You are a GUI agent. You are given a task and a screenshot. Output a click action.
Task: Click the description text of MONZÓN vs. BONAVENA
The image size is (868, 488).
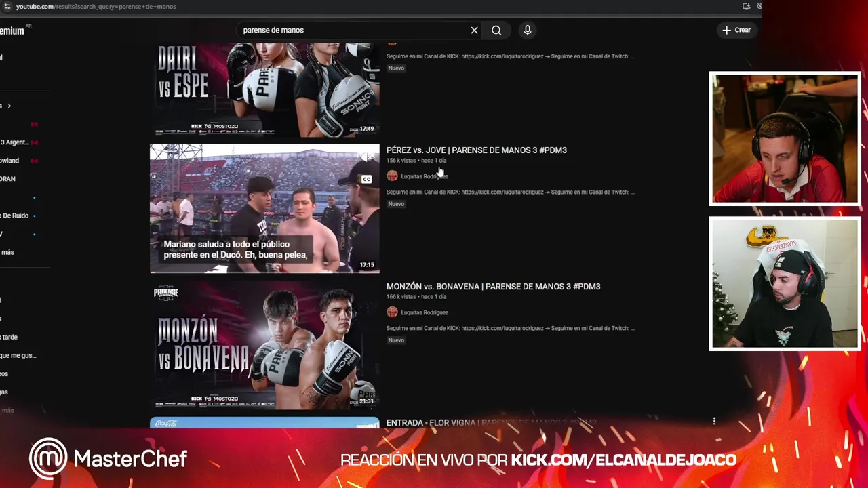511,328
